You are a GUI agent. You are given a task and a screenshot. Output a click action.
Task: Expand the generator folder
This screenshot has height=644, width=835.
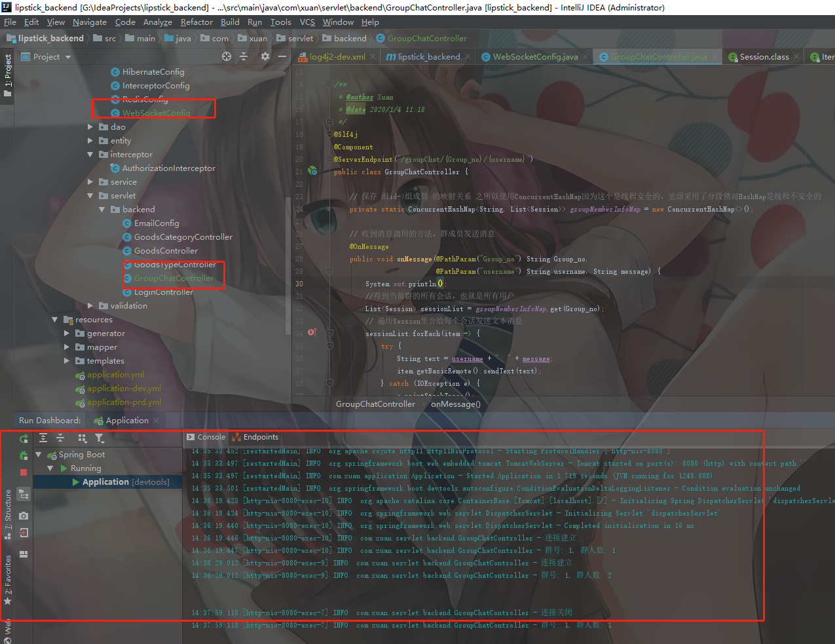[x=67, y=333]
